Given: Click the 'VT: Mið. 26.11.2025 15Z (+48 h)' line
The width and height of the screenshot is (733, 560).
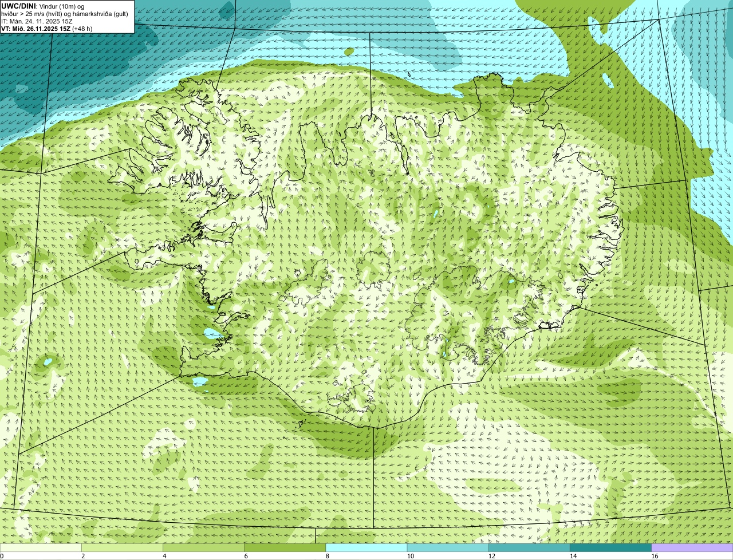Looking at the screenshot, I should coord(46,29).
